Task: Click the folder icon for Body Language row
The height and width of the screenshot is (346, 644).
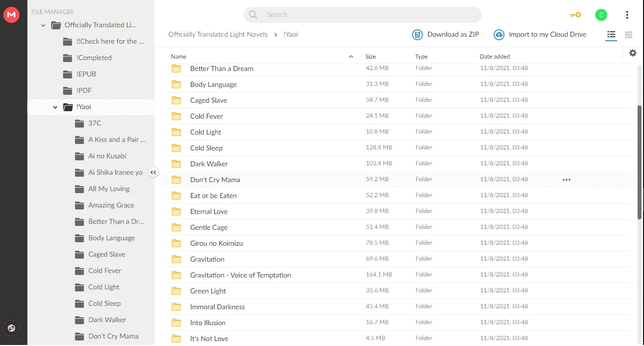Action: click(x=176, y=84)
